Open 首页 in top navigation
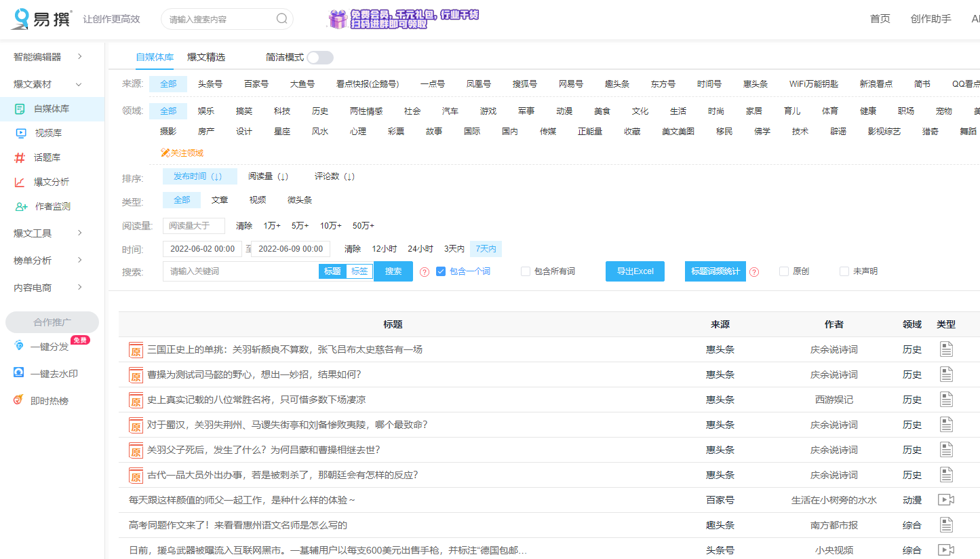Viewport: 980px width, 559px height. click(880, 19)
